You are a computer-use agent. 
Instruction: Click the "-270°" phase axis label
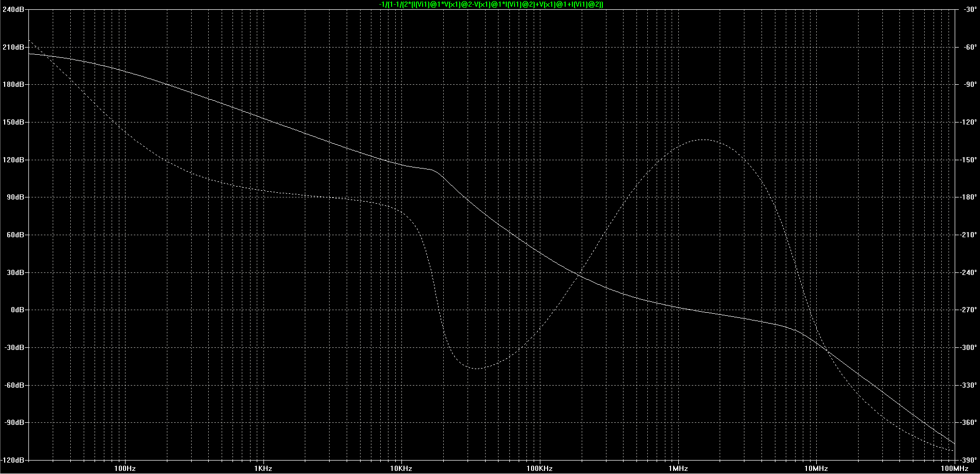(x=969, y=310)
